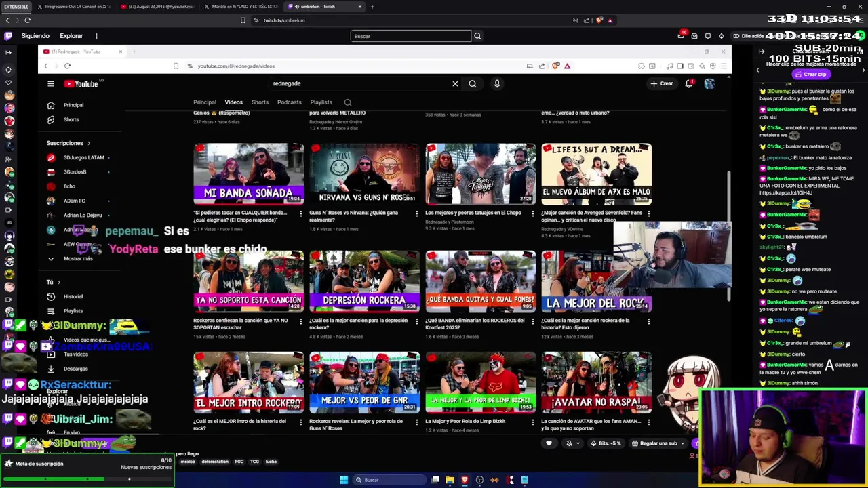Open a new tab in the outer browser
Screen dimensions: 868x488
pos(372,7)
